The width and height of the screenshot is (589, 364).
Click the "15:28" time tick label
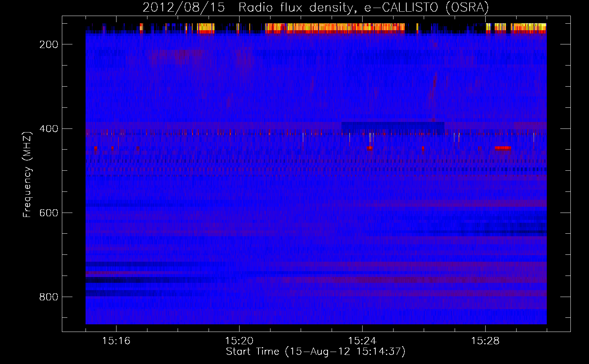coord(485,341)
